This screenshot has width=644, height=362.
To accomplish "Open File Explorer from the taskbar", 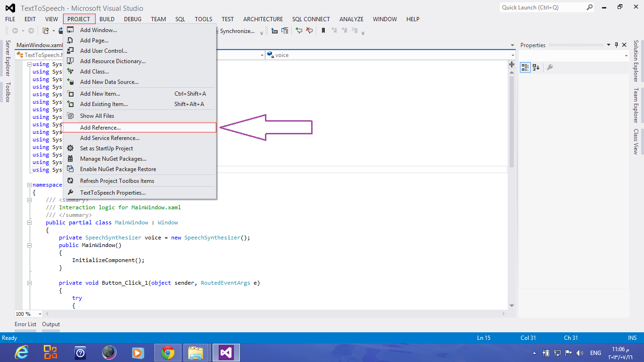I will (x=196, y=353).
